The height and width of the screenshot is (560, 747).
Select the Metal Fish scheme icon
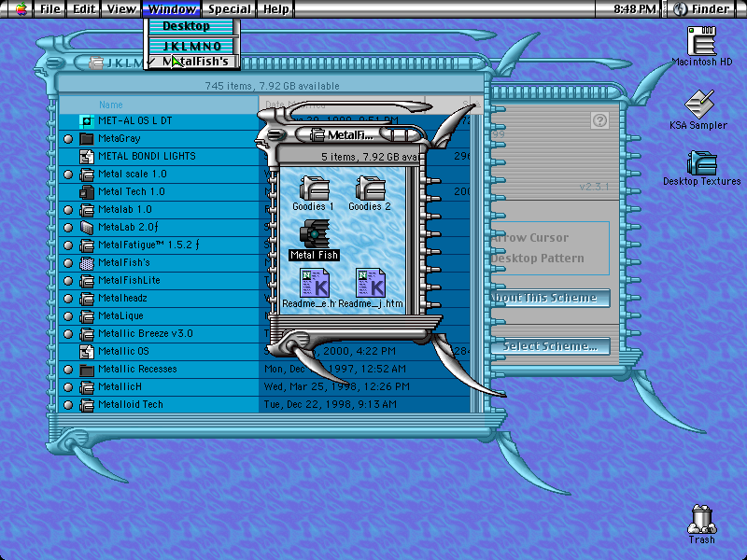coord(315,233)
